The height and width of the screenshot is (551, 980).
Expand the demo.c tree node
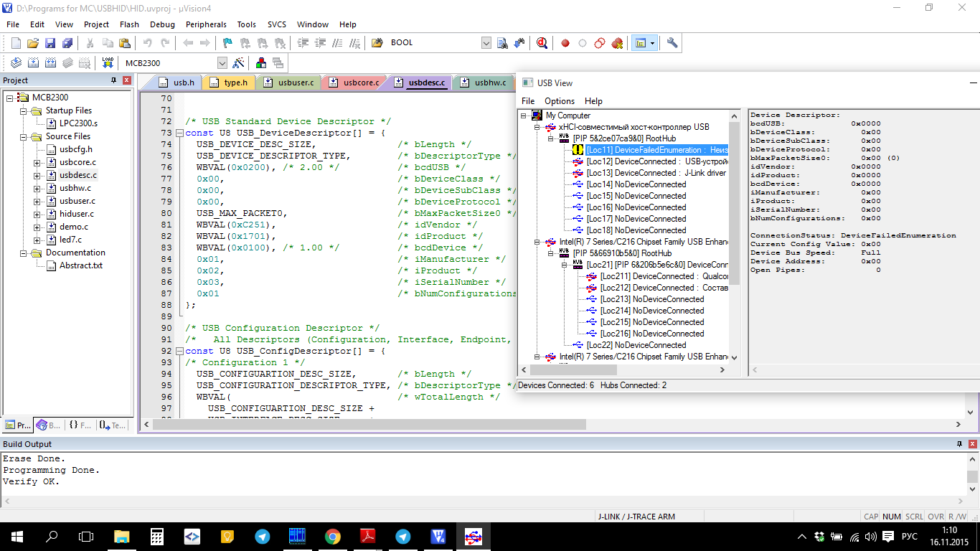[37, 227]
